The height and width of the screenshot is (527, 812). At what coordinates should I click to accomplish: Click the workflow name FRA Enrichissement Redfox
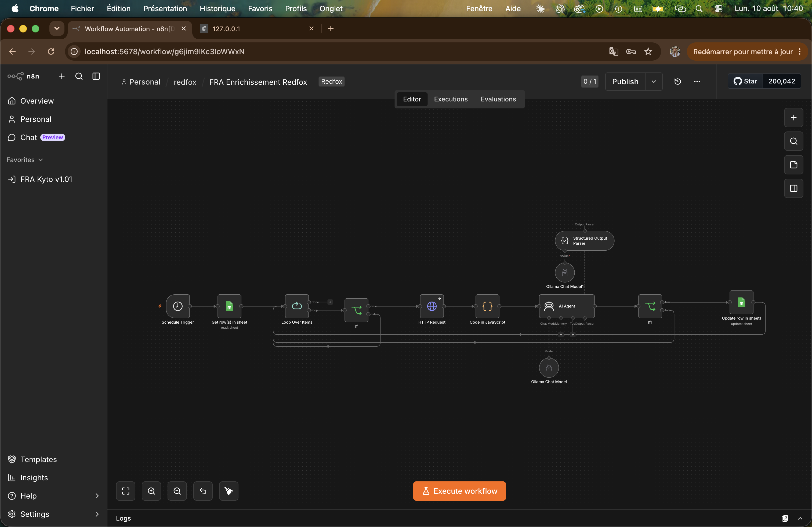[258, 82]
